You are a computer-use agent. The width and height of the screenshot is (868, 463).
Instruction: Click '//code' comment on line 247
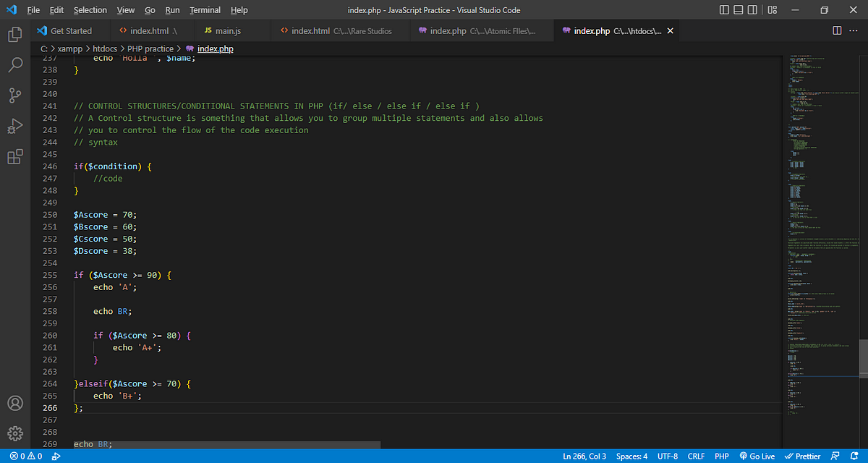point(108,179)
